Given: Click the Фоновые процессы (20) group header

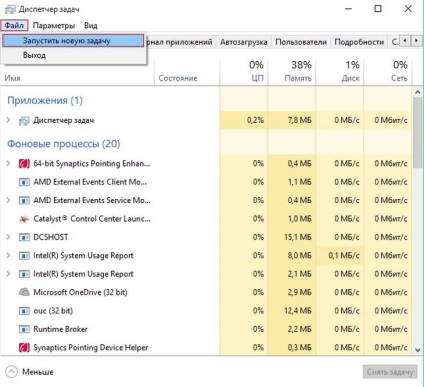Looking at the screenshot, I should pos(64,144).
